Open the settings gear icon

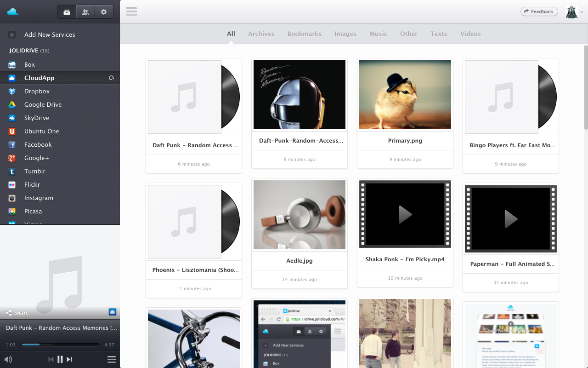104,12
